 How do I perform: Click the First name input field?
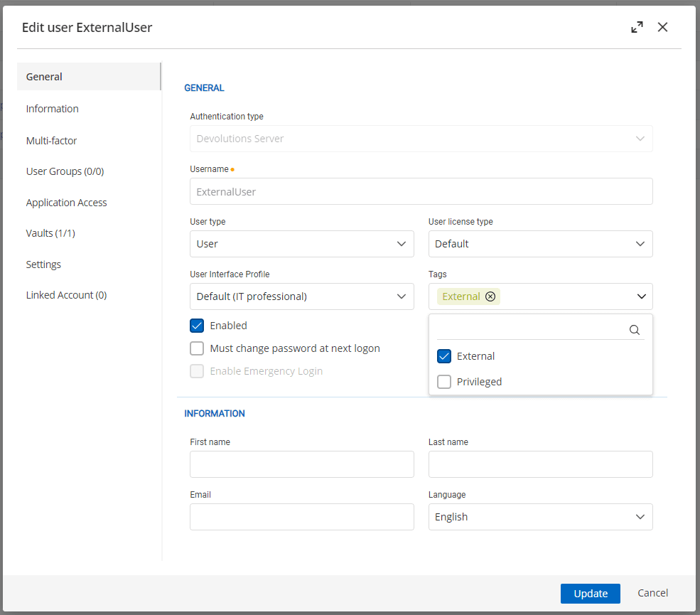point(301,464)
